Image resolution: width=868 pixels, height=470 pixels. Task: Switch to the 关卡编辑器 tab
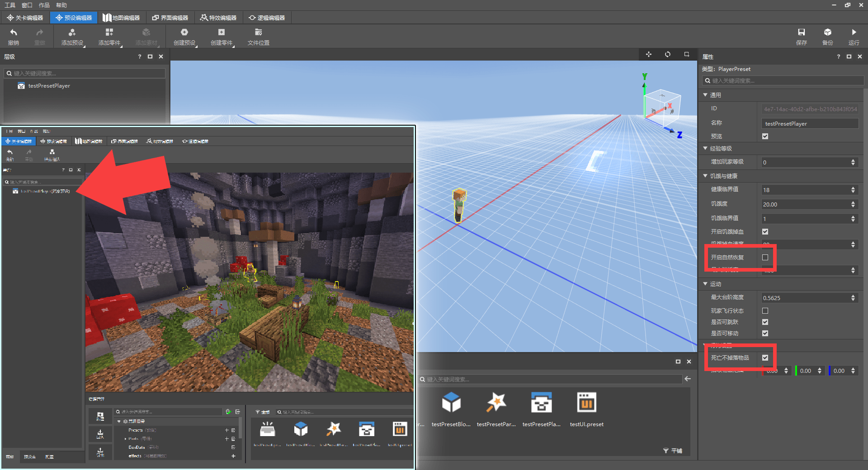click(x=25, y=18)
